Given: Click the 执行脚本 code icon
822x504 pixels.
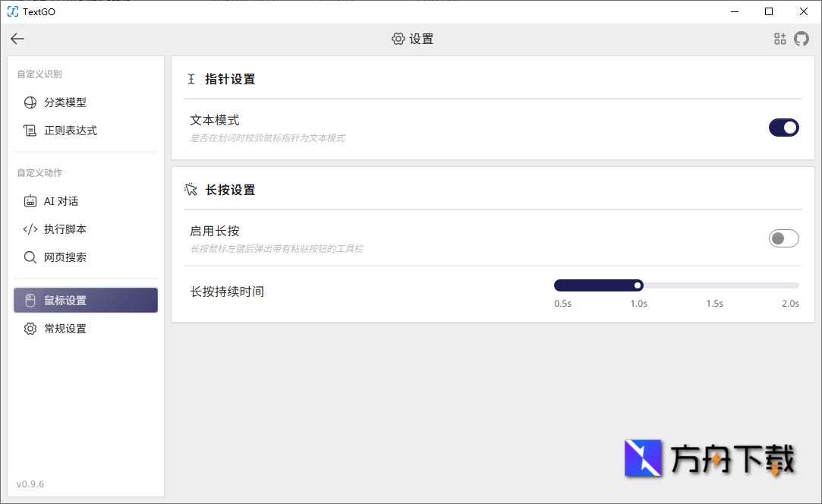Looking at the screenshot, I should (x=29, y=228).
